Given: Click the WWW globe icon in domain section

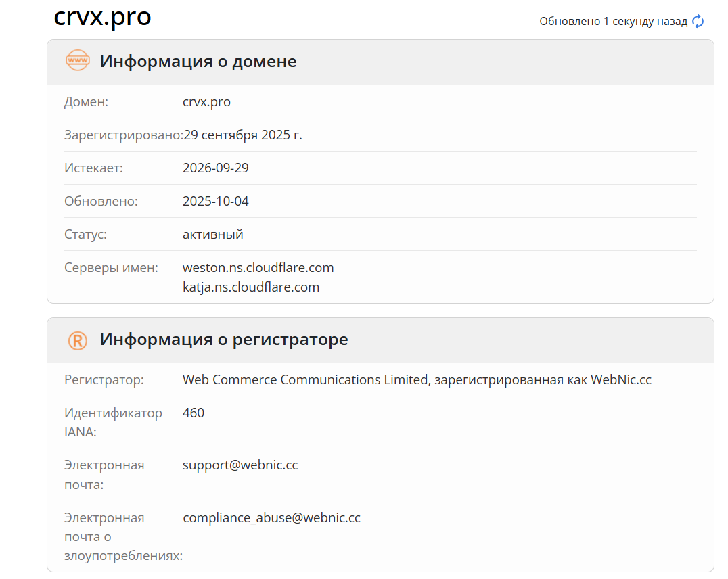Looking at the screenshot, I should [x=77, y=60].
